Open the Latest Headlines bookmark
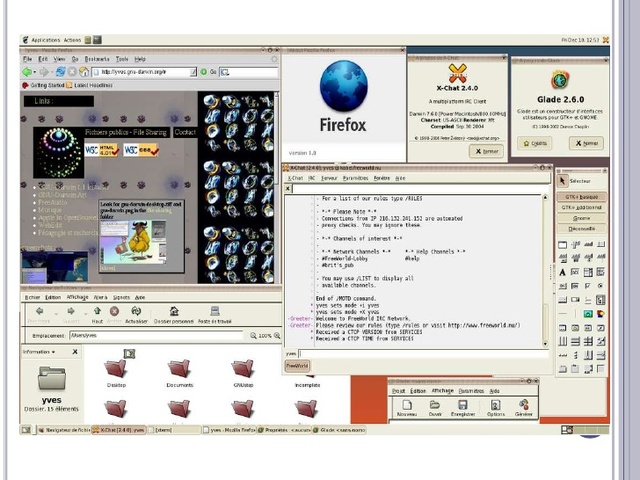The width and height of the screenshot is (640, 480). tap(89, 85)
